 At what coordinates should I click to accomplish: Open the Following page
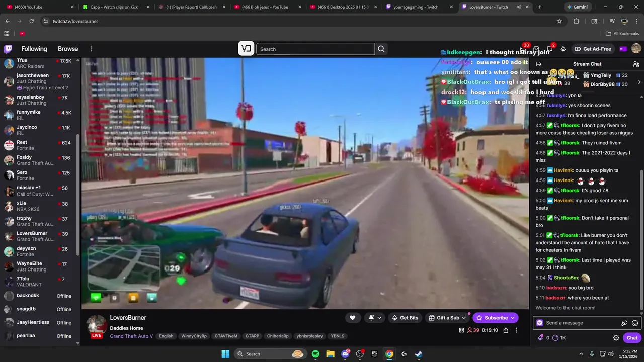[34, 49]
